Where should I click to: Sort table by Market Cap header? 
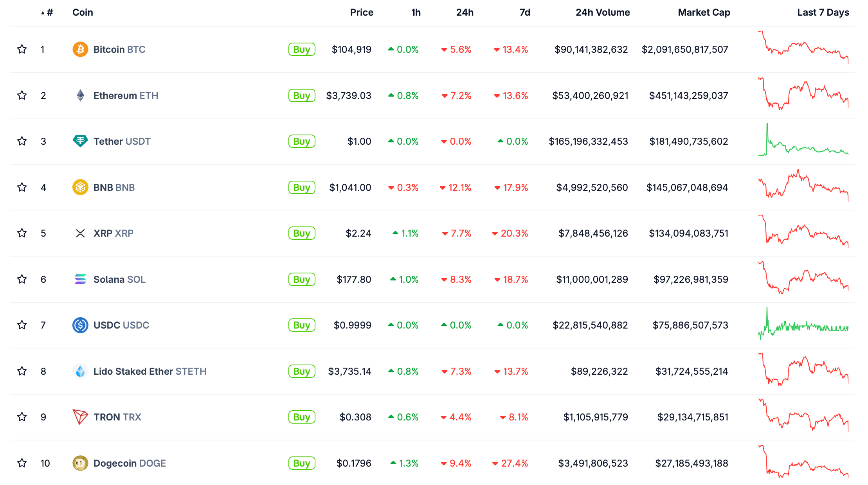[x=704, y=13]
